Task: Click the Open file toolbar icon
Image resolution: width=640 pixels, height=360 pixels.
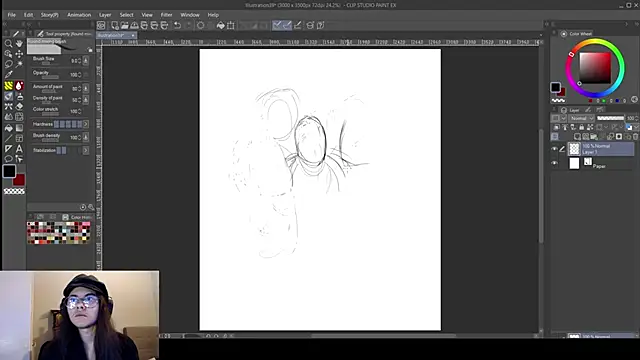Action: 124,25
